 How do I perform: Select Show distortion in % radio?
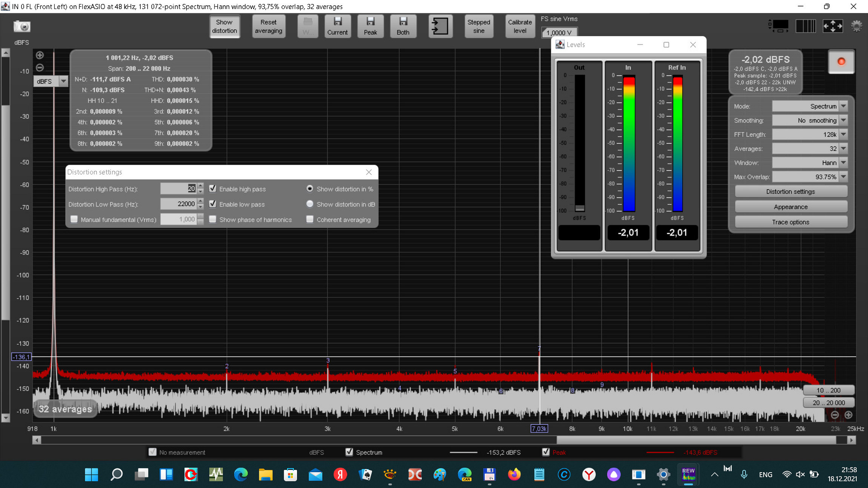click(310, 189)
